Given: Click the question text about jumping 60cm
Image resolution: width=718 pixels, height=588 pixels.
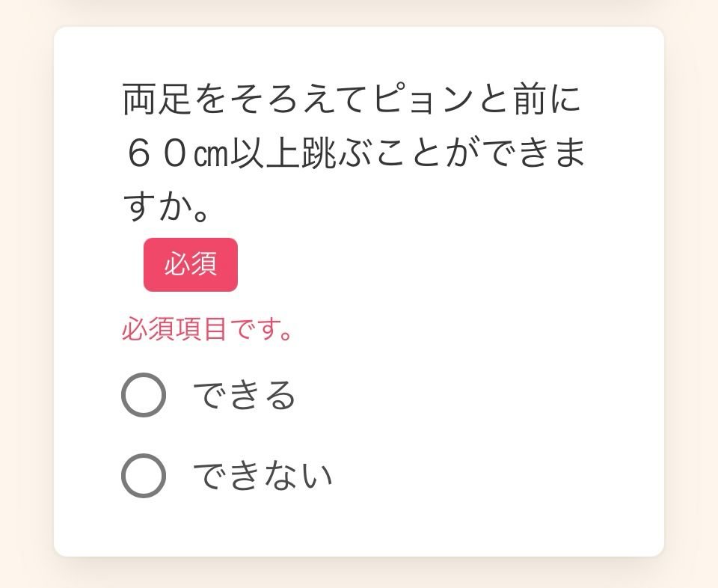Looking at the screenshot, I should pyautogui.click(x=352, y=147).
